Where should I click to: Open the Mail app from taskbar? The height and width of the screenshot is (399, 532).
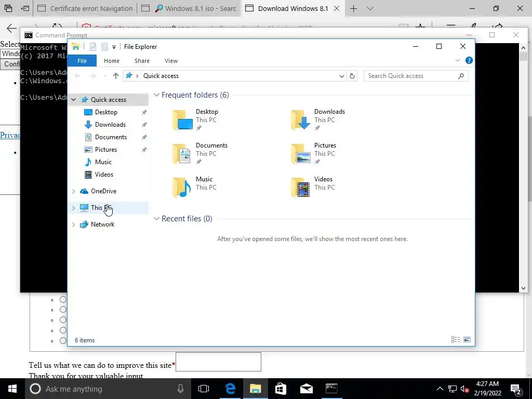click(306, 389)
